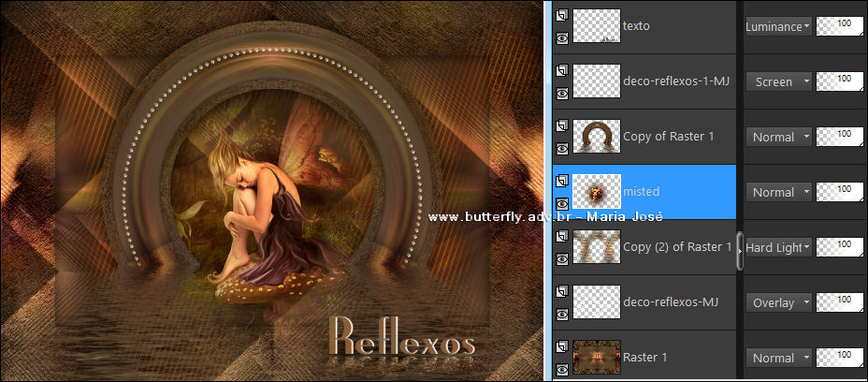Select layer name 'misted'
The width and height of the screenshot is (868, 382).
[641, 191]
